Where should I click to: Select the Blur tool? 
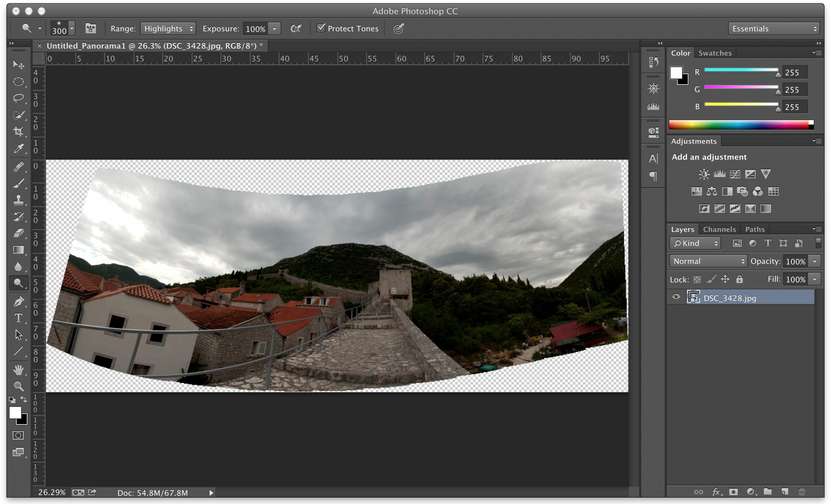19,266
